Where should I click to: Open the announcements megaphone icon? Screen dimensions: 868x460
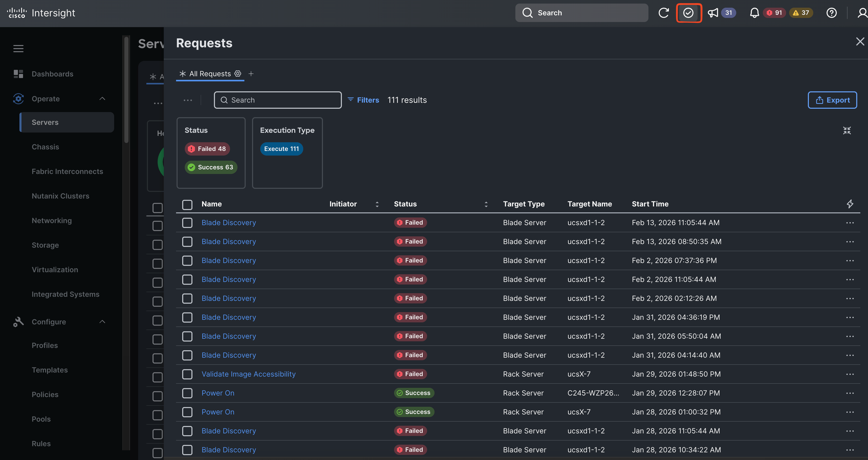tap(713, 13)
